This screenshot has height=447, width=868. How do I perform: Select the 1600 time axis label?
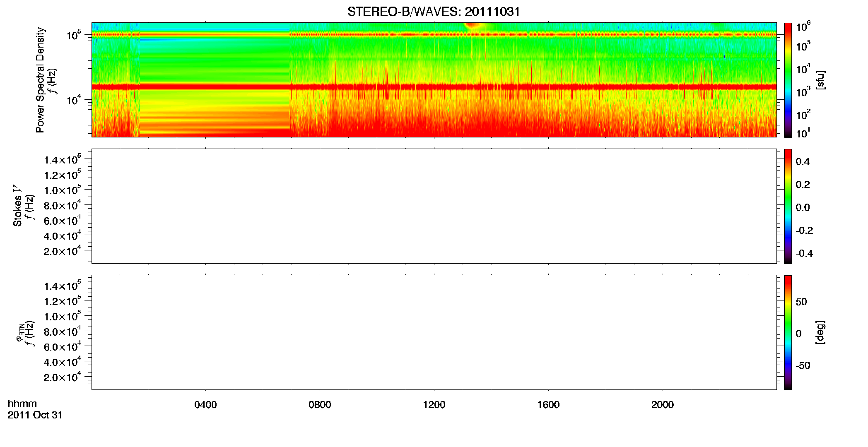(548, 404)
